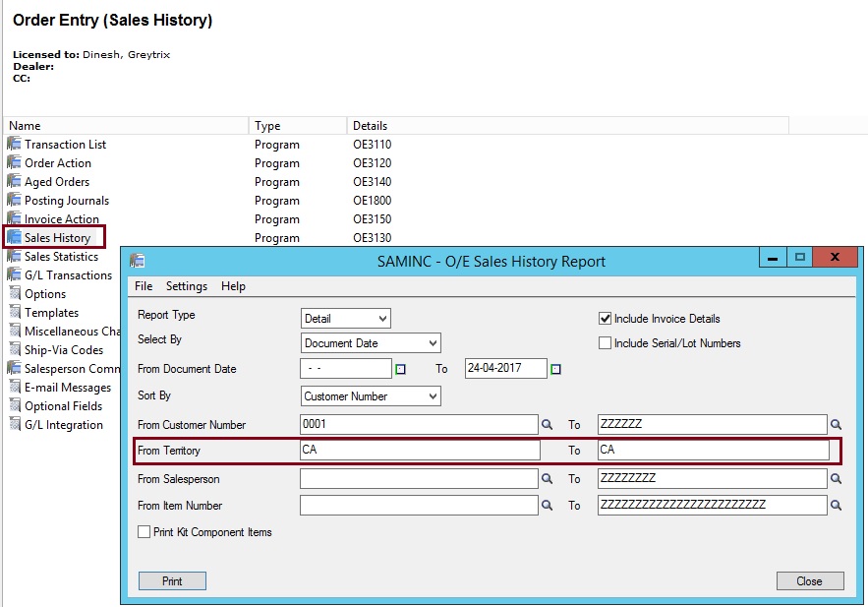Click the Sales History Report window icon
This screenshot has height=607, width=868.
(137, 261)
